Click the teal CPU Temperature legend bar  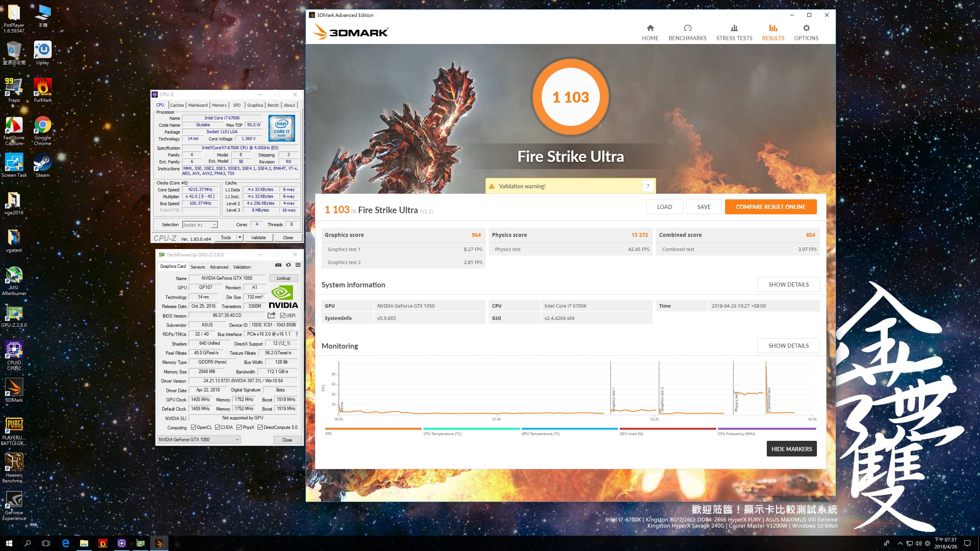(x=471, y=429)
